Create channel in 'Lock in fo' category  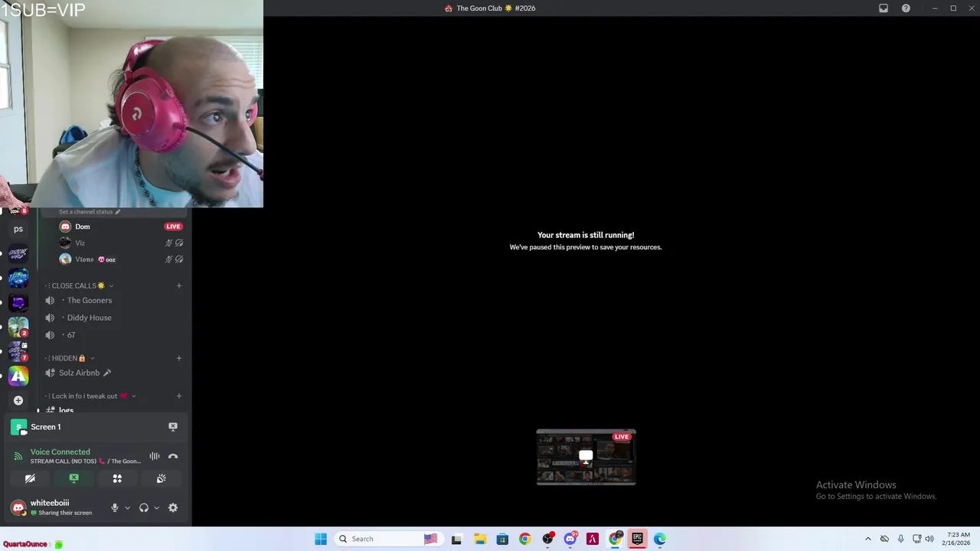179,396
